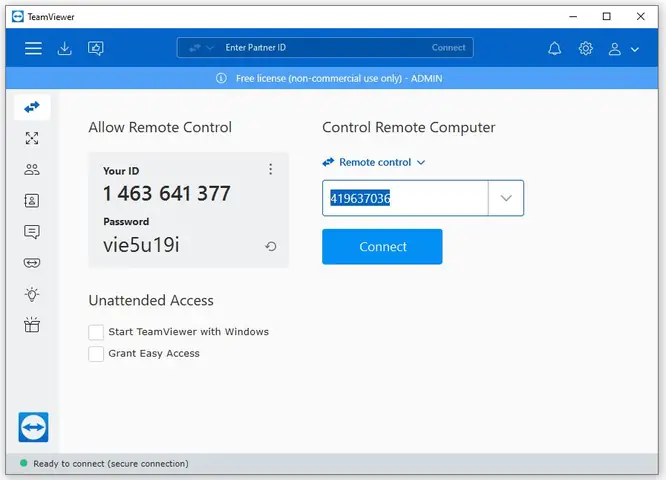Click the Allow Remote Control heading
Image resolution: width=666 pixels, height=480 pixels.
coord(160,127)
